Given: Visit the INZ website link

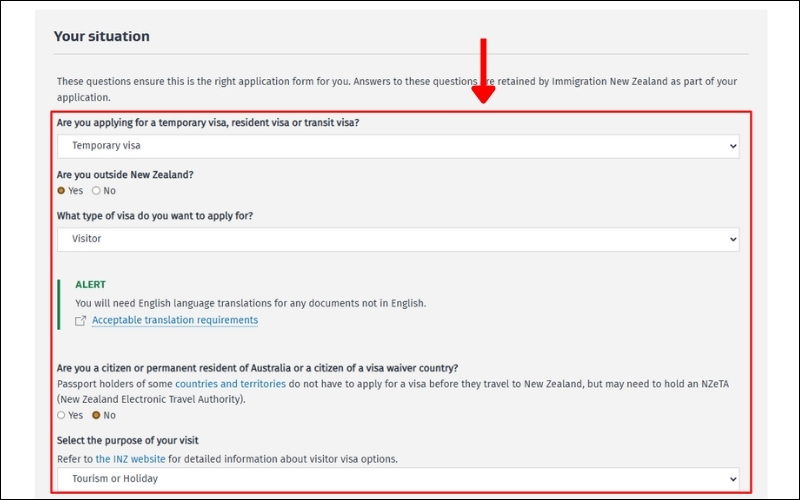Looking at the screenshot, I should point(132,459).
